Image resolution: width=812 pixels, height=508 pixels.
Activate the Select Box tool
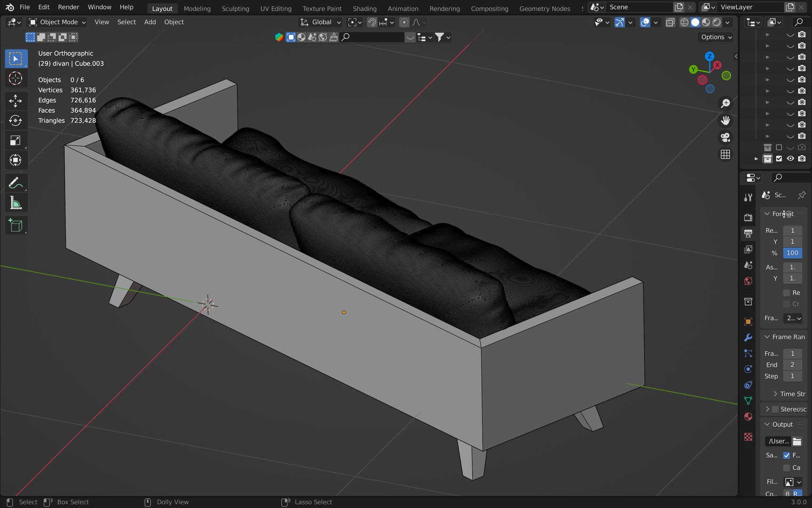(16, 59)
